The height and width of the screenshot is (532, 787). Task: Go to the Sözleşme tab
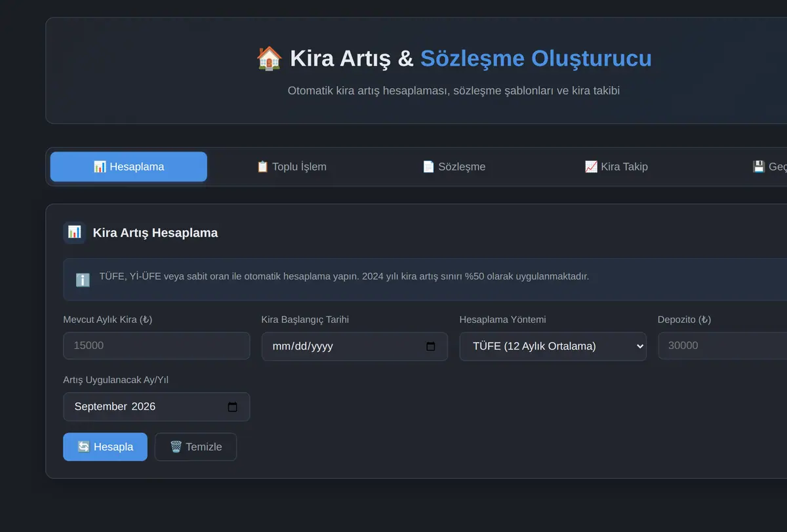pyautogui.click(x=454, y=167)
